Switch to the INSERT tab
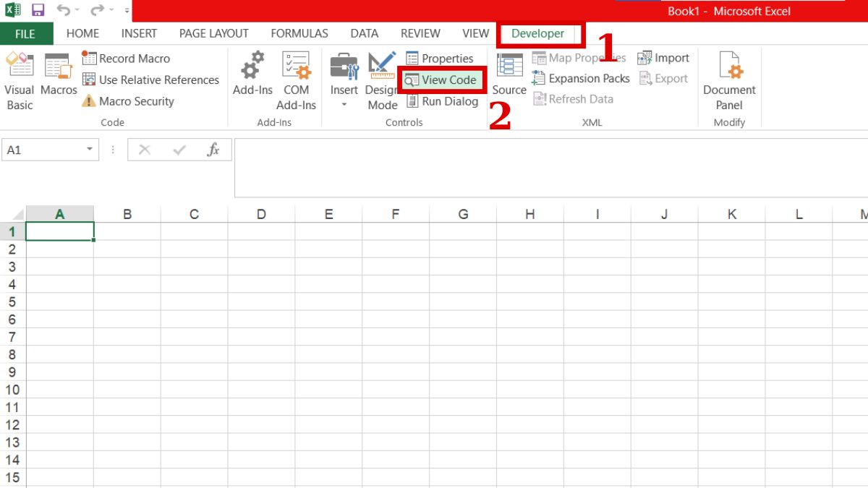The height and width of the screenshot is (488, 868). point(139,33)
